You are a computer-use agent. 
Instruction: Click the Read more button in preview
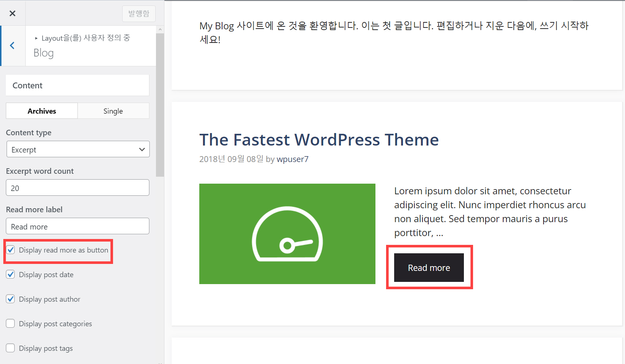tap(429, 268)
